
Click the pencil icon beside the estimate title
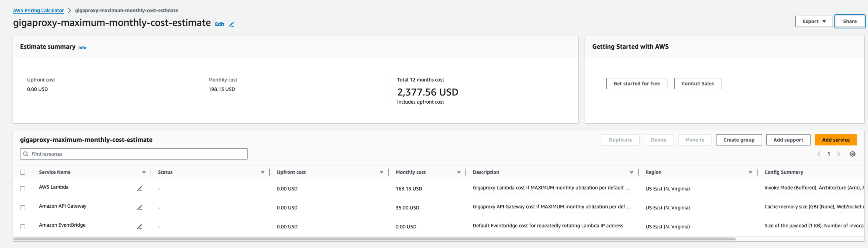coord(232,24)
